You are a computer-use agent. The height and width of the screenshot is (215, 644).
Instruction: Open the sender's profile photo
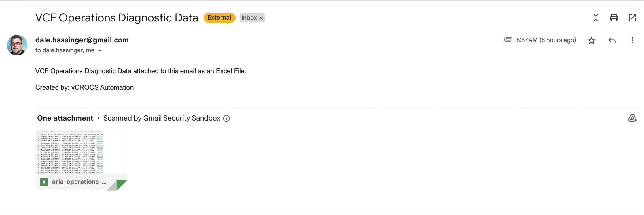(17, 45)
